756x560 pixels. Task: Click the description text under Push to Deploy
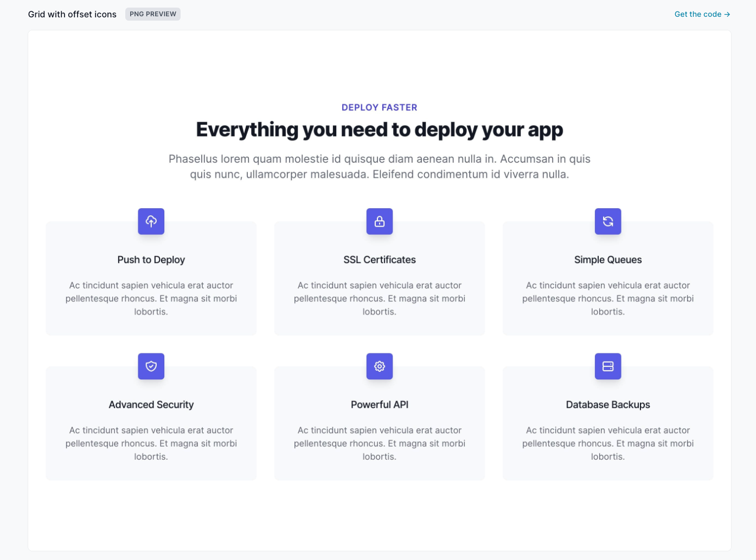tap(151, 298)
